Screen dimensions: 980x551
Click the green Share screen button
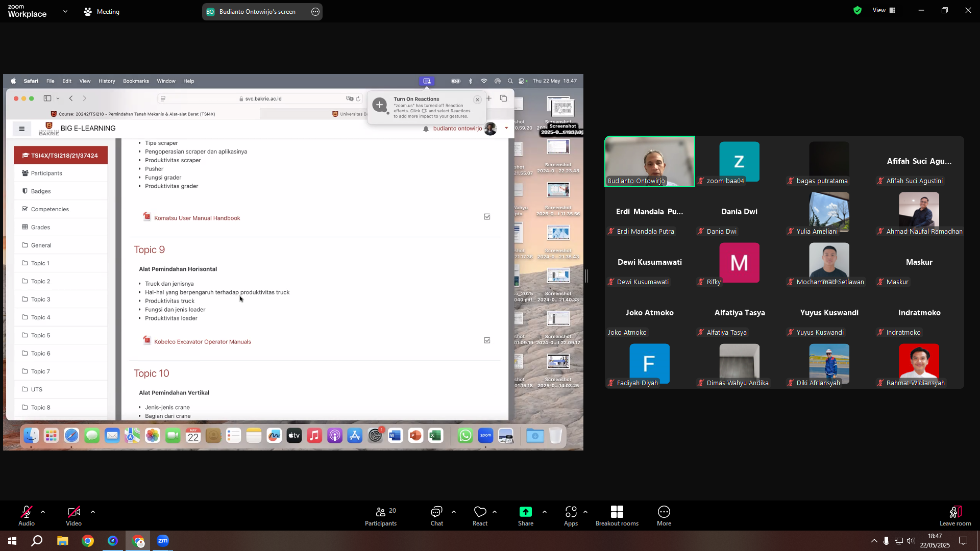point(526,515)
